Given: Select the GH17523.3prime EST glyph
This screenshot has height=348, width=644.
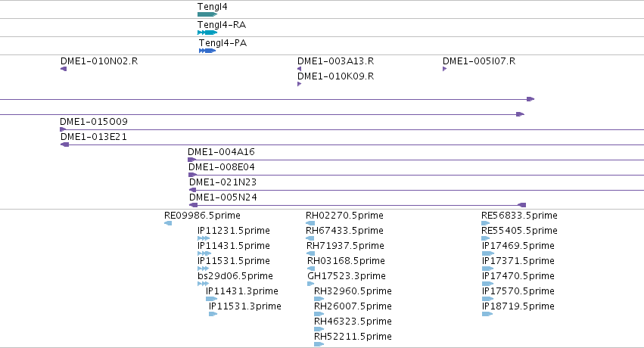Looking at the screenshot, I should pos(310,284).
